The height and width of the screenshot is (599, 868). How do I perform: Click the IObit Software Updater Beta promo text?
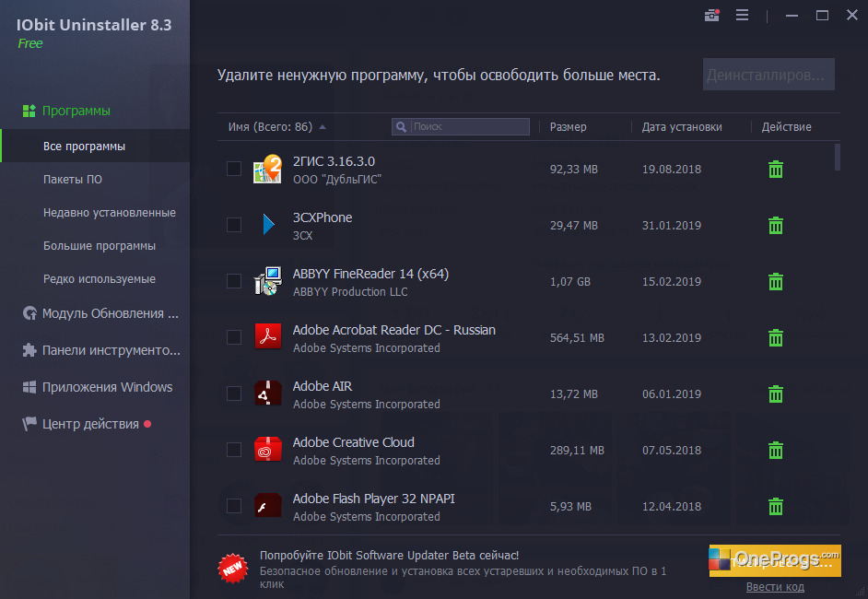pos(389,556)
